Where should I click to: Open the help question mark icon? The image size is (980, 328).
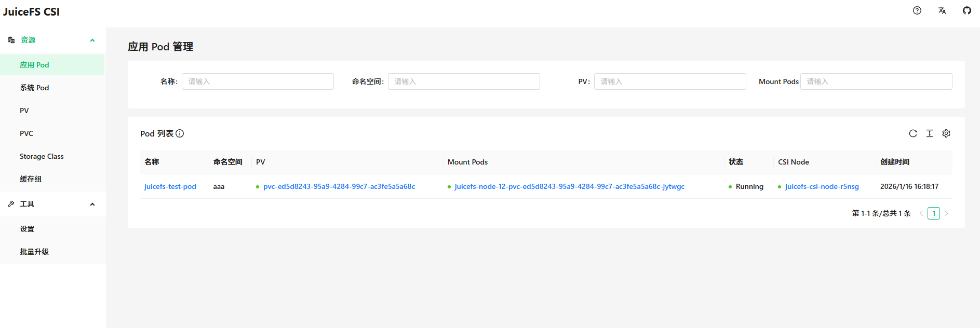coord(917,10)
